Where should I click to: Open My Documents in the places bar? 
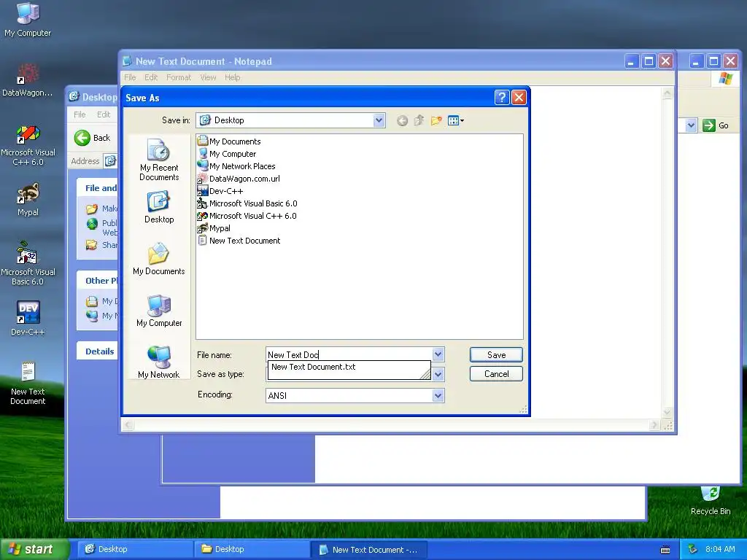point(159,259)
